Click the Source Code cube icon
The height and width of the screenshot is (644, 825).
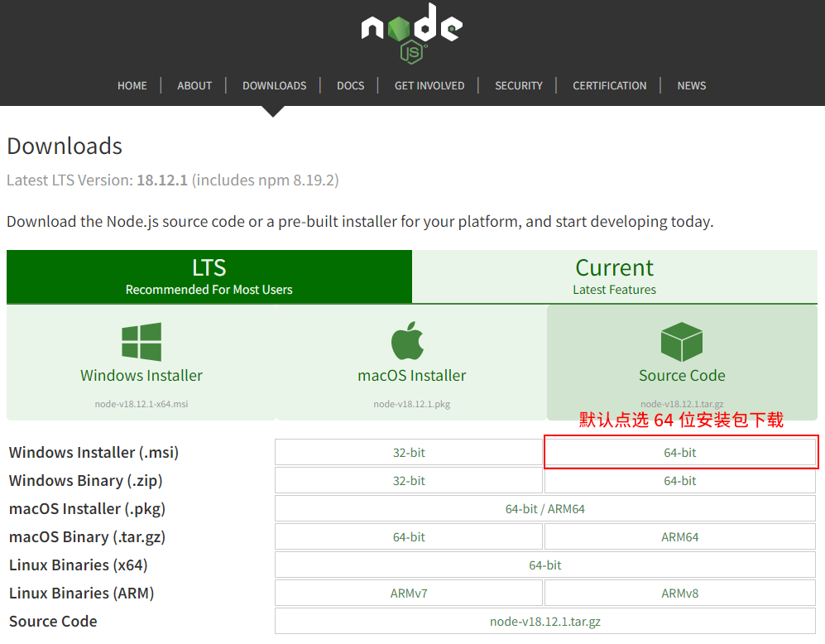coord(681,342)
